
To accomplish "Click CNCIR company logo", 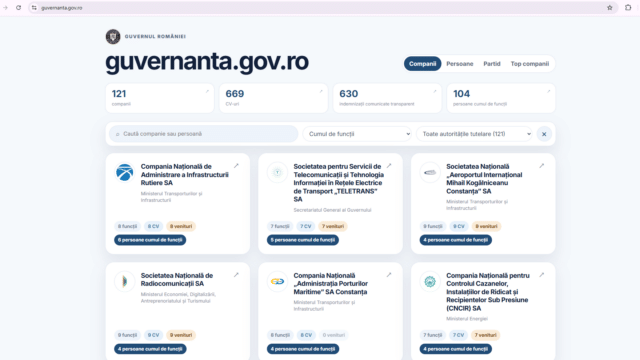I will pos(430,281).
